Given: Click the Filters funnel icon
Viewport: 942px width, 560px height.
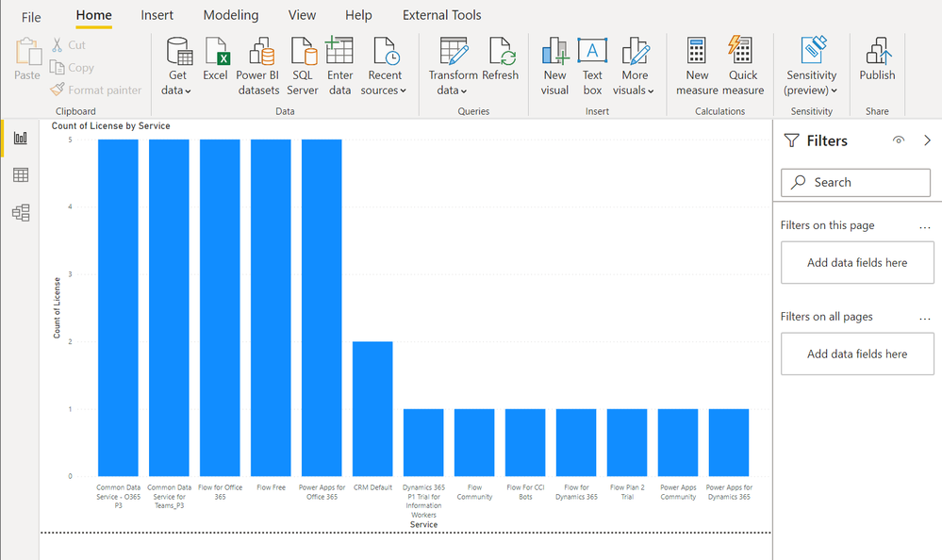Looking at the screenshot, I should click(x=792, y=140).
